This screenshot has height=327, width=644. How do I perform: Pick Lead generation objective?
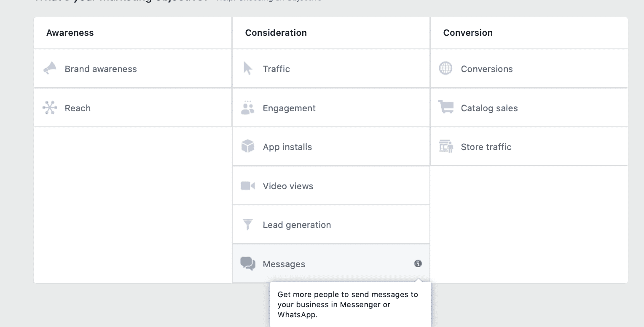coord(331,225)
